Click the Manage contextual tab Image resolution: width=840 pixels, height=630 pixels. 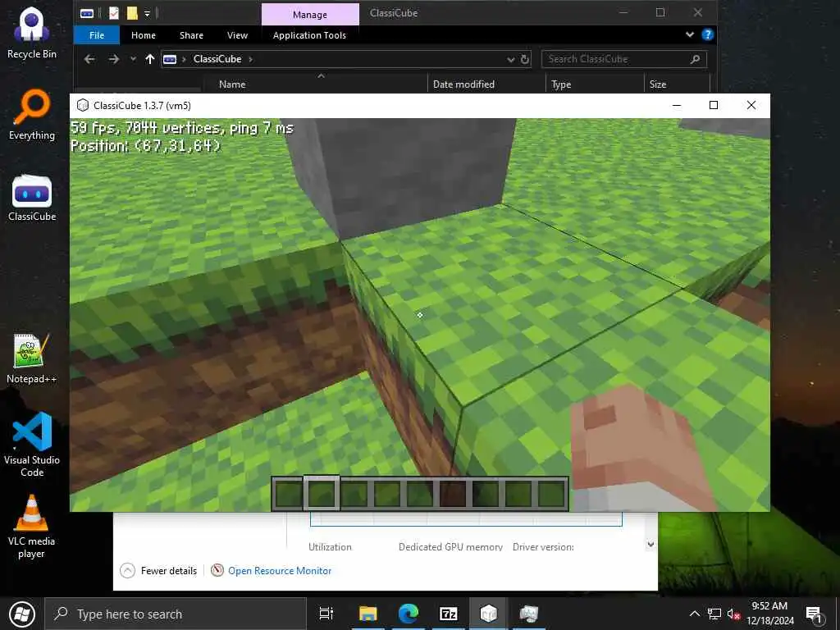coord(309,15)
